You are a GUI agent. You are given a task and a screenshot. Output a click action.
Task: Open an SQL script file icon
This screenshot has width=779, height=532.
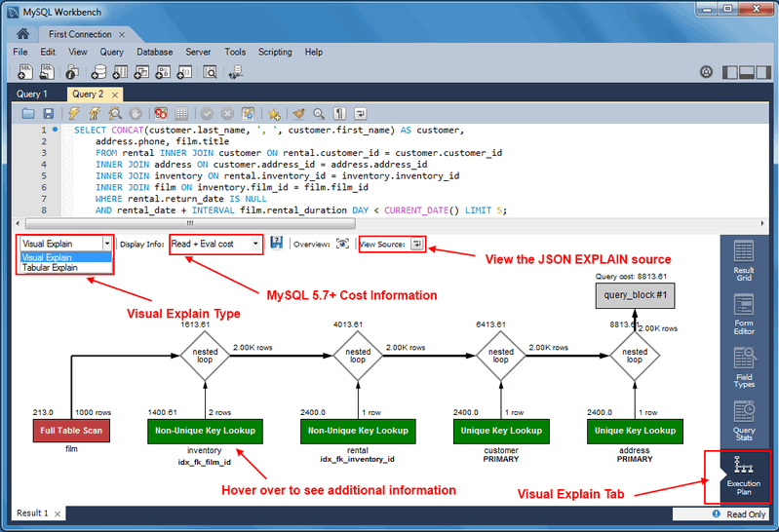[47, 72]
